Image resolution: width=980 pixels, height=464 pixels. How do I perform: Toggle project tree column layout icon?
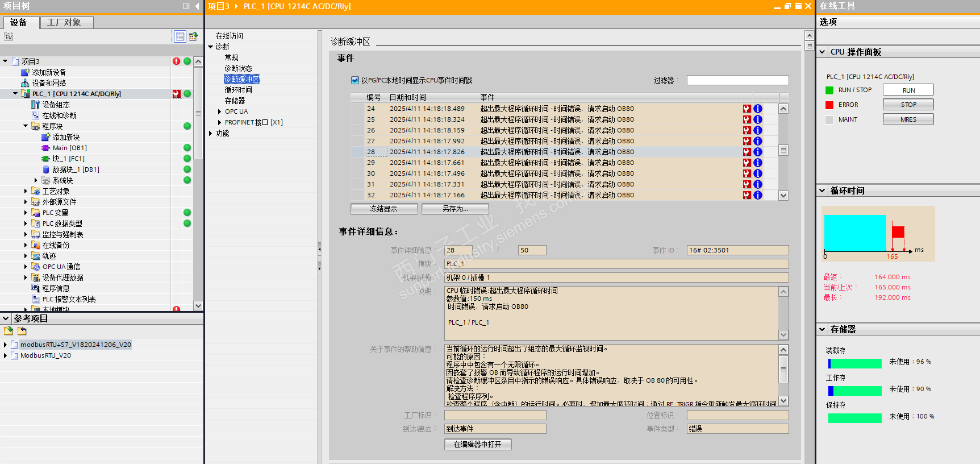pyautogui.click(x=186, y=6)
